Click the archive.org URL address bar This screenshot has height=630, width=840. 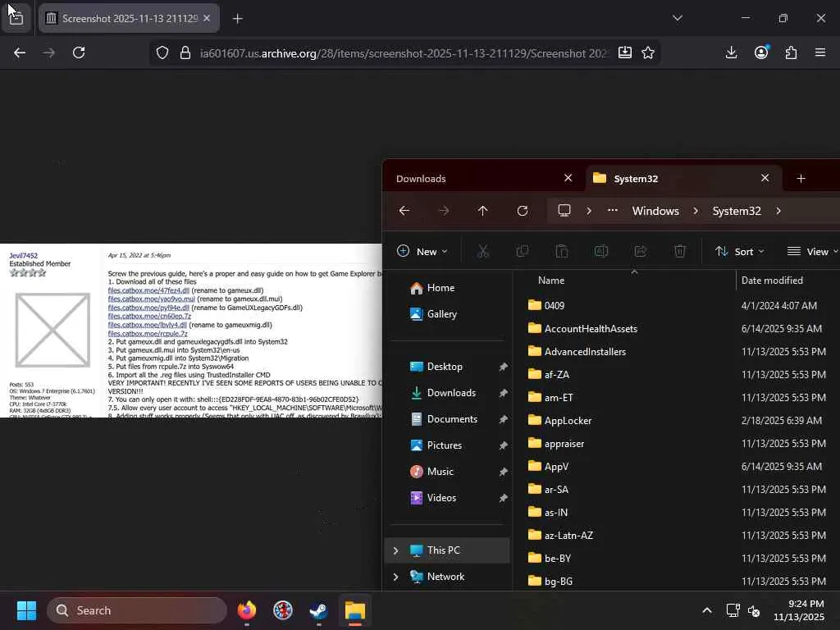coord(404,53)
